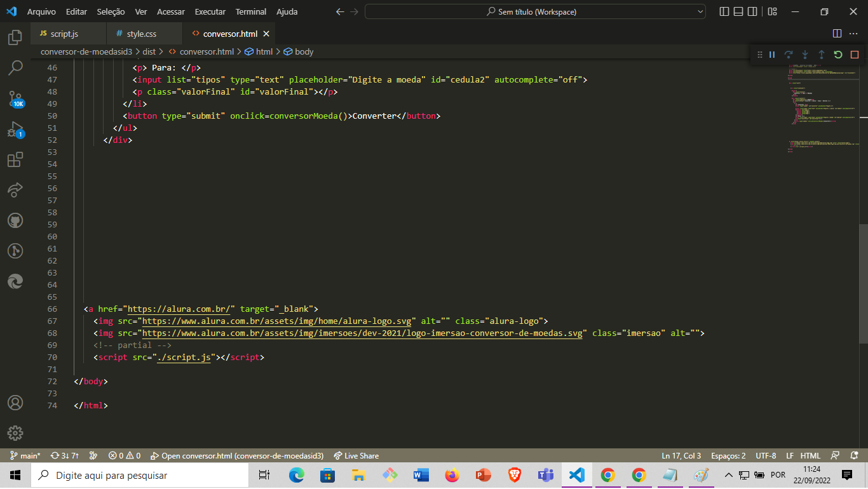Open the Editar menu
The image size is (868, 489).
coord(76,11)
